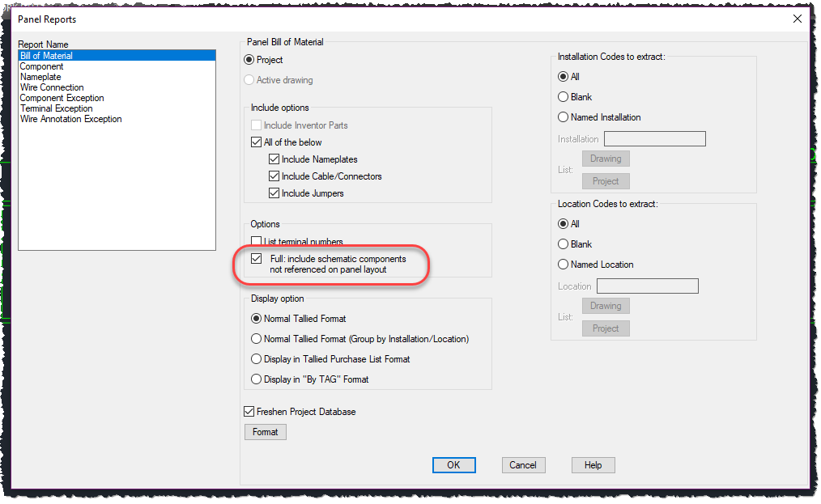Confirm the report with OK
This screenshot has width=821, height=504.
coord(453,464)
